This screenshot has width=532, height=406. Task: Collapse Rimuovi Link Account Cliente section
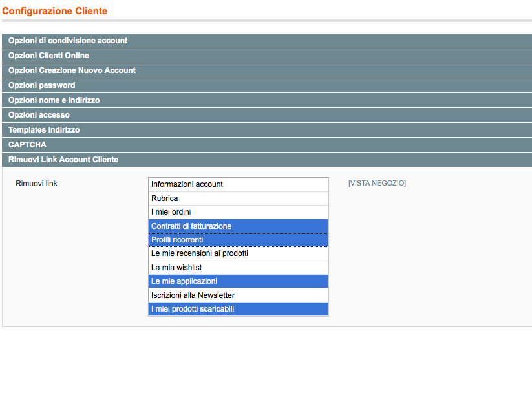[267, 160]
